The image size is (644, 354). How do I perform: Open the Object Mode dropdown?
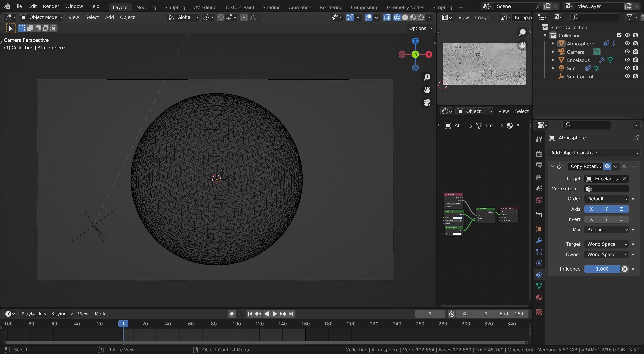(x=41, y=17)
